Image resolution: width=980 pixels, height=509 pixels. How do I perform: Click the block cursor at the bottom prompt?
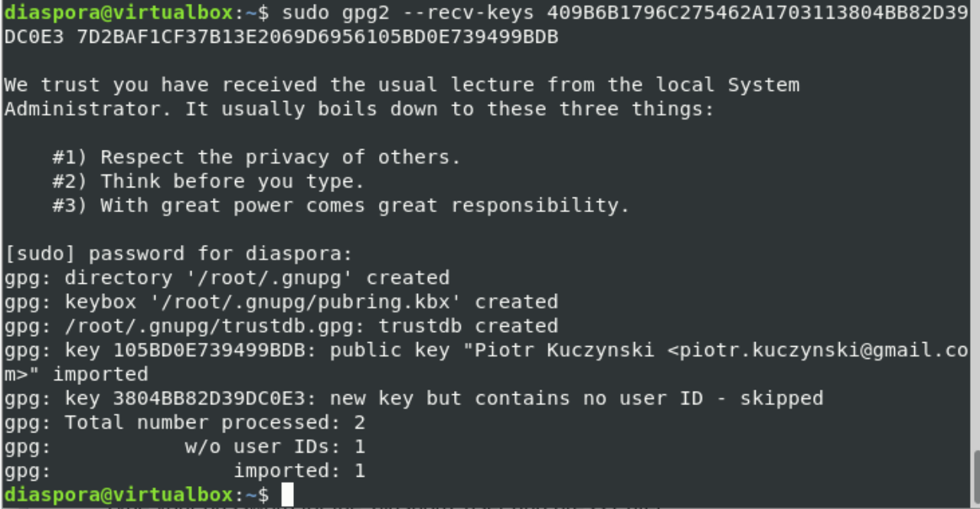[x=287, y=494]
